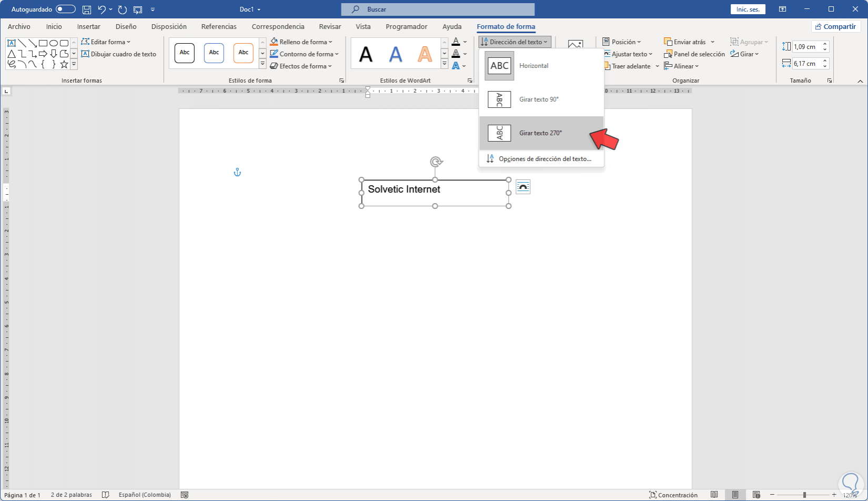
Task: Expand the shapes gallery more arrow
Action: [74, 64]
